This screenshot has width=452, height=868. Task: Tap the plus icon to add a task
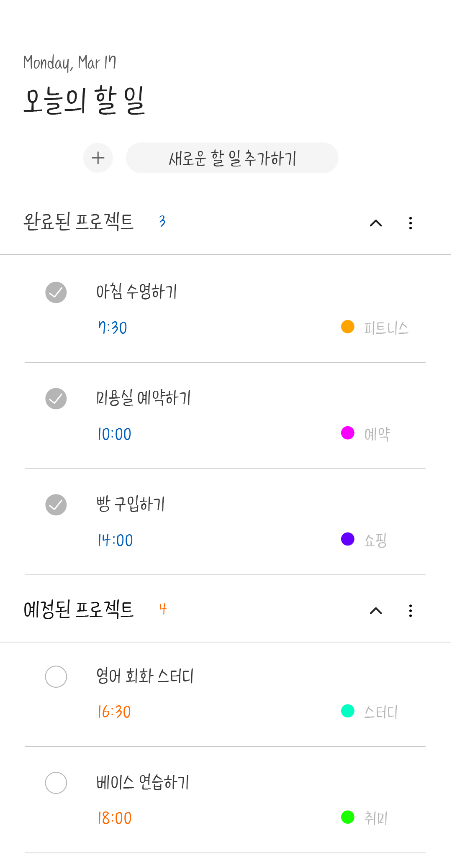click(98, 158)
